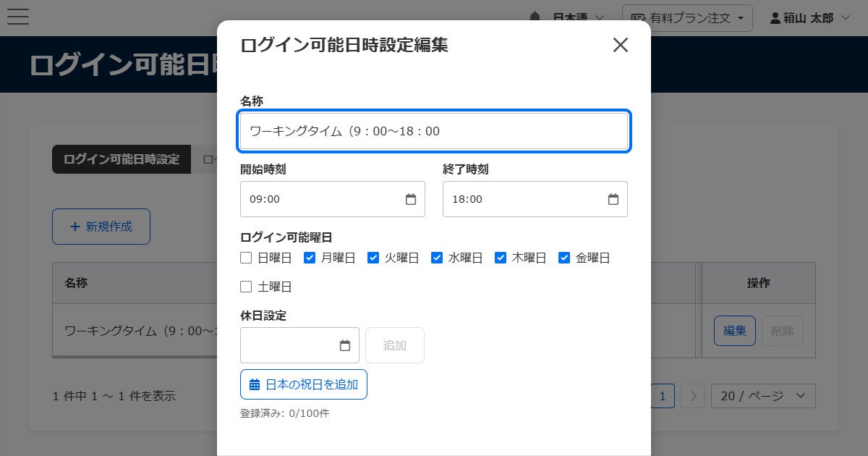868x456 pixels.
Task: Go to page 1 in pagination
Action: [663, 396]
